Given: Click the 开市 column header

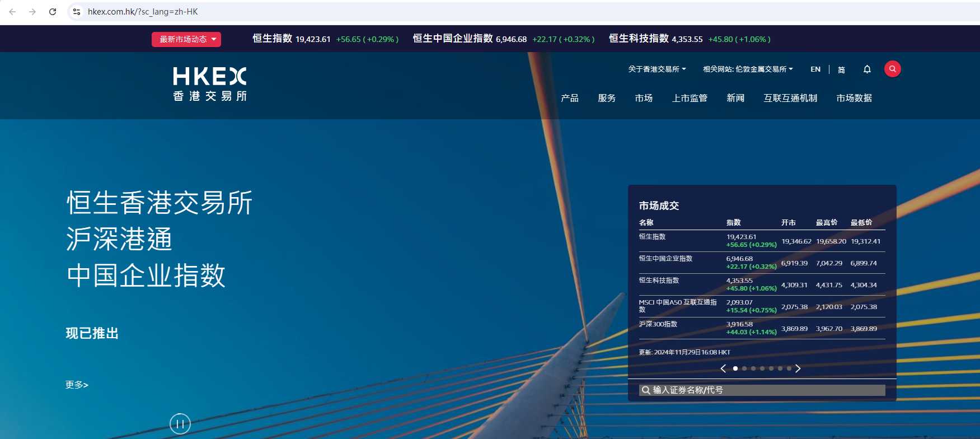Looking at the screenshot, I should pyautogui.click(x=789, y=222).
